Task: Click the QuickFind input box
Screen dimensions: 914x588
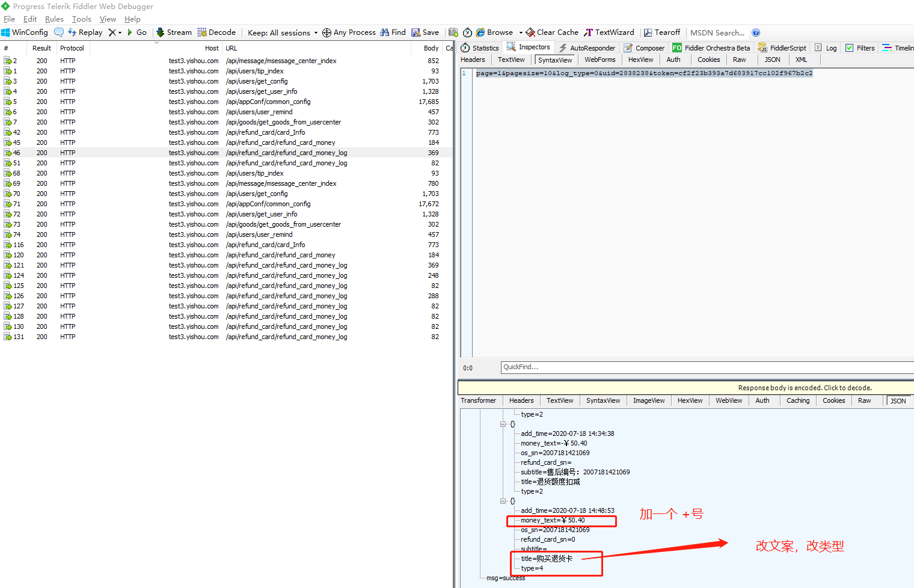Action: click(x=707, y=367)
